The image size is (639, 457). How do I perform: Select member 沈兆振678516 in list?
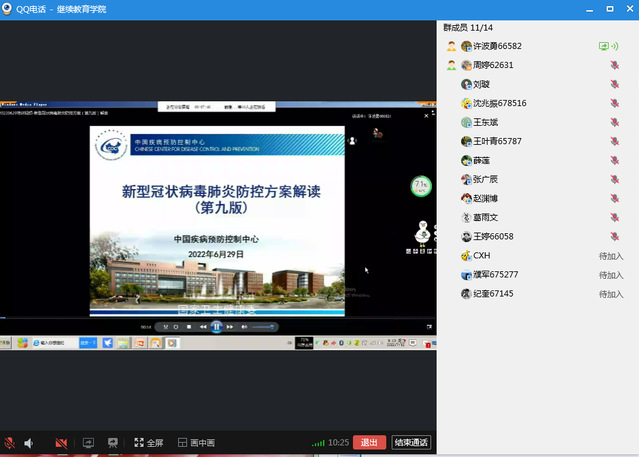(499, 103)
